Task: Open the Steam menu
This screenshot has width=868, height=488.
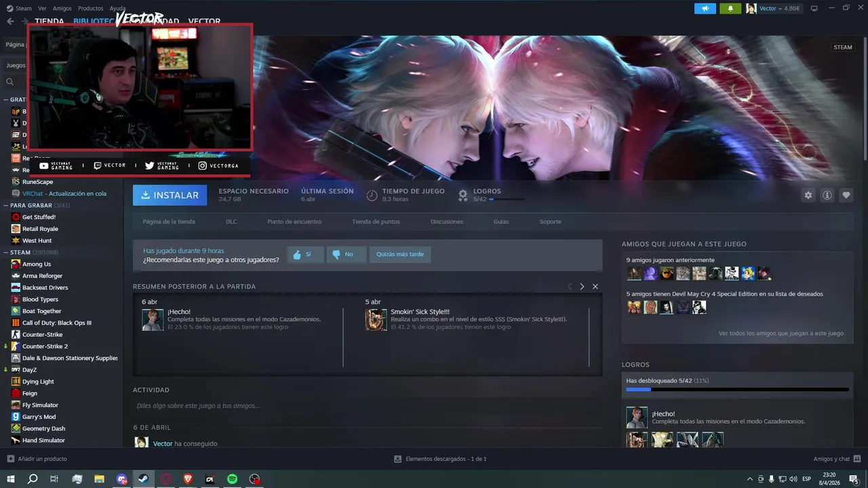Action: tap(19, 9)
